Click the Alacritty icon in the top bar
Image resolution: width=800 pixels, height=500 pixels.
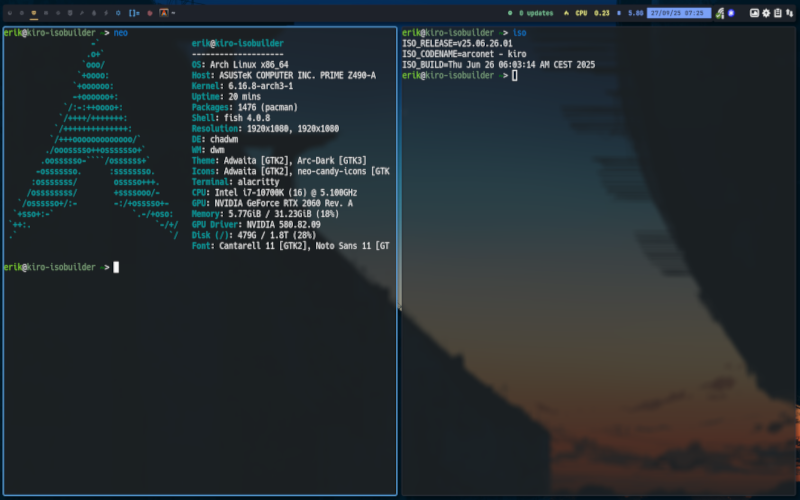pos(163,13)
